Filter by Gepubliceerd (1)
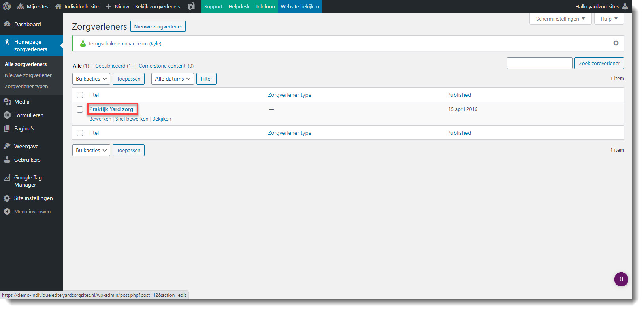The image size is (644, 311). (x=114, y=66)
